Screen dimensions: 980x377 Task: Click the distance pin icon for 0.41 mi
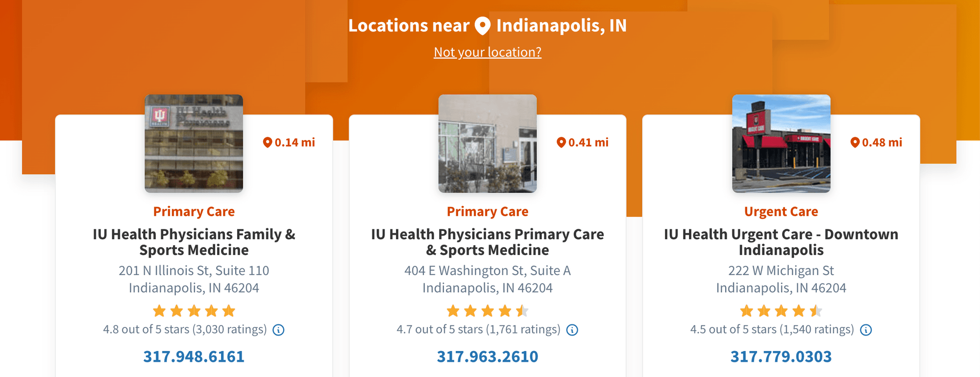(561, 143)
